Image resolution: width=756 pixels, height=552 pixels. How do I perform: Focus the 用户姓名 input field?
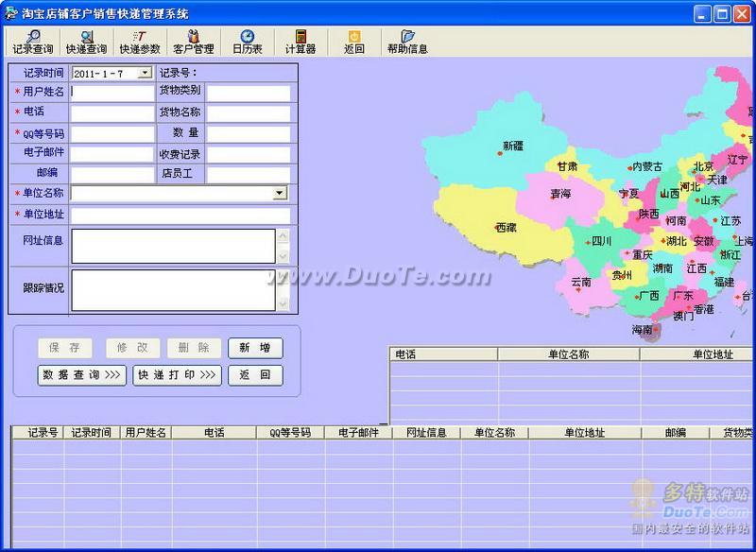click(112, 93)
